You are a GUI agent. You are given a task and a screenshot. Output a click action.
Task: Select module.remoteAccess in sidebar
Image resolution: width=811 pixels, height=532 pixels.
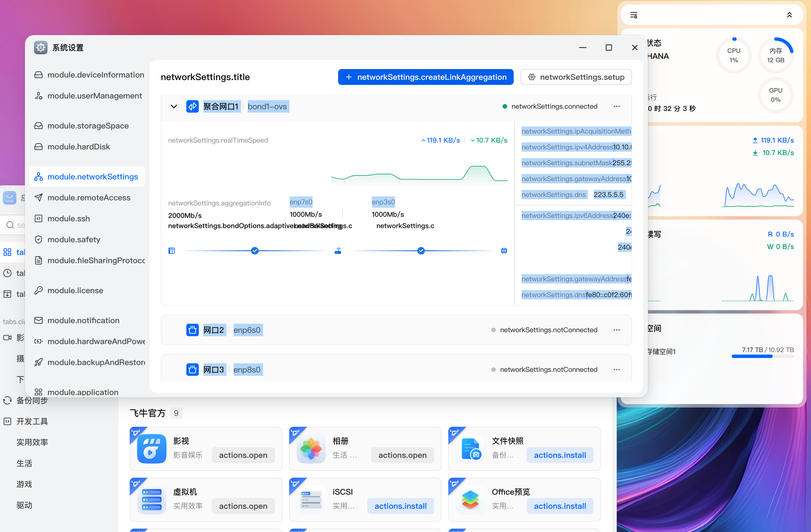coord(89,198)
